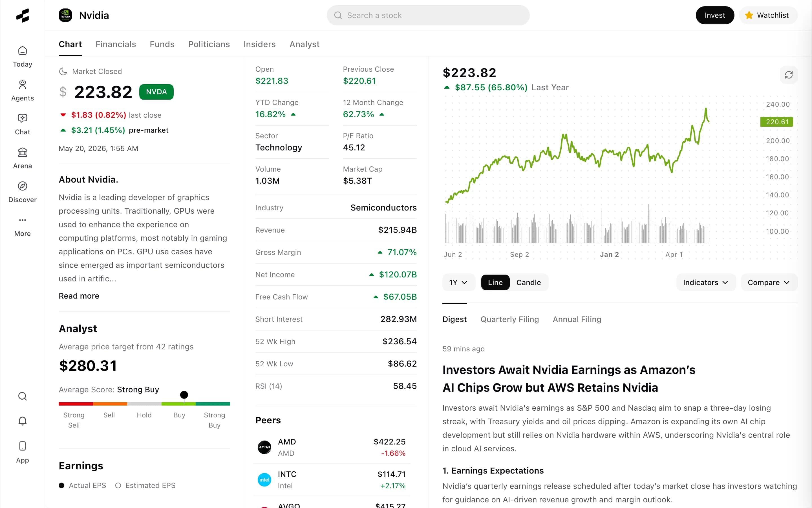Viewport: 812px width, 508px height.
Task: Open the App phone icon
Action: pos(23,453)
